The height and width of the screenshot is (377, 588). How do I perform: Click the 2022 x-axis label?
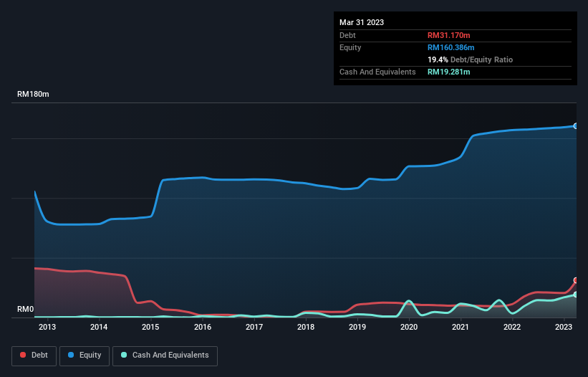coord(512,327)
